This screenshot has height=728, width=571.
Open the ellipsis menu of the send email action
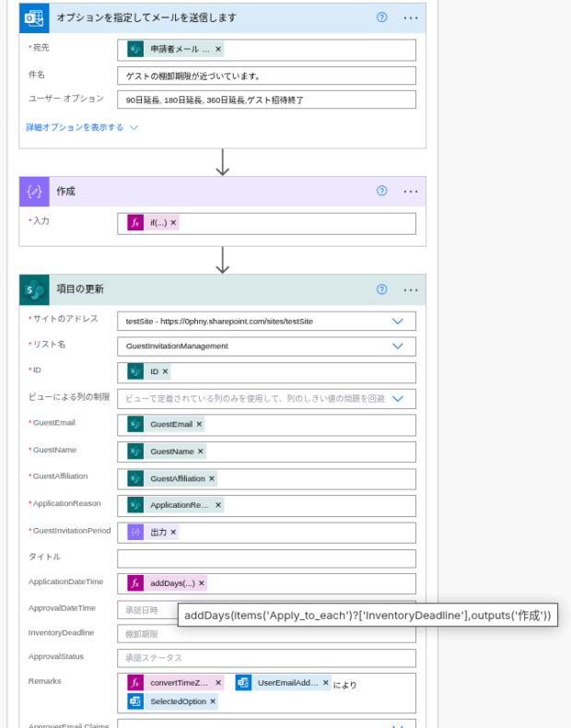(411, 18)
